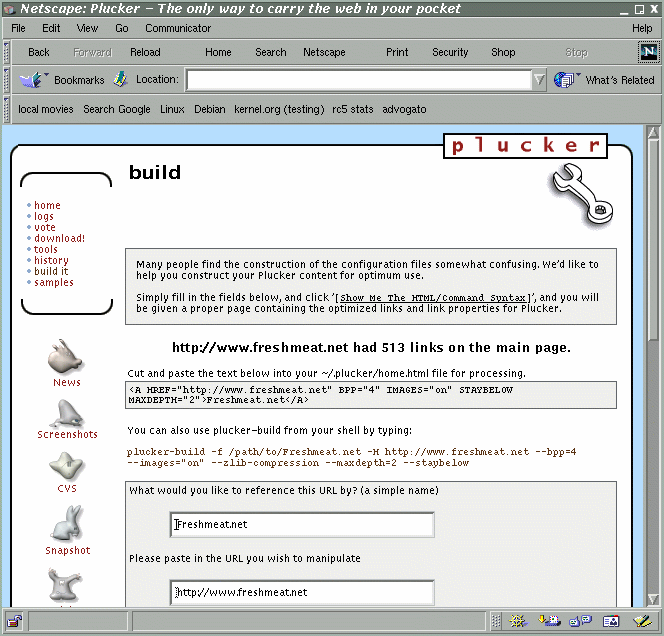This screenshot has height=636, width=664.
Task: Click the vertical scrollbar down arrow
Action: (653, 599)
